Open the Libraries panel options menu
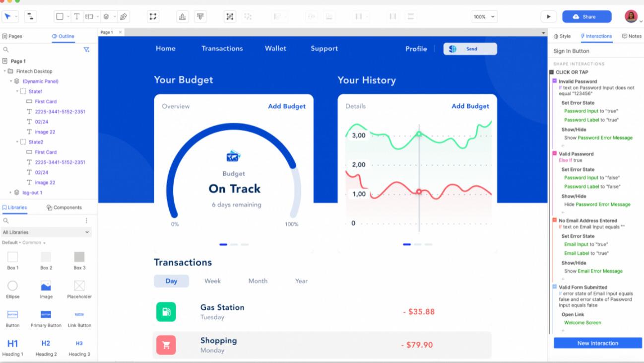644x363 pixels. pyautogui.click(x=86, y=220)
